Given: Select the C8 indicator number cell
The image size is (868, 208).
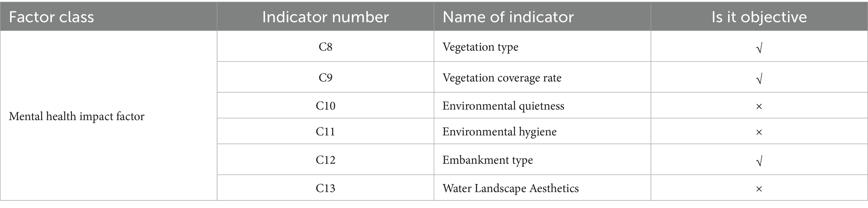Looking at the screenshot, I should (325, 47).
